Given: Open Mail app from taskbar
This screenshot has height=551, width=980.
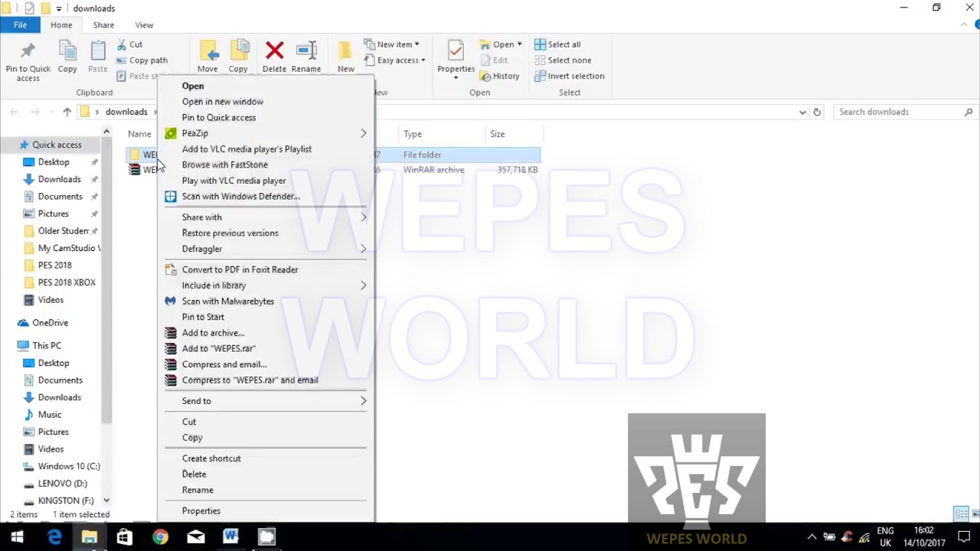Looking at the screenshot, I should (x=195, y=537).
